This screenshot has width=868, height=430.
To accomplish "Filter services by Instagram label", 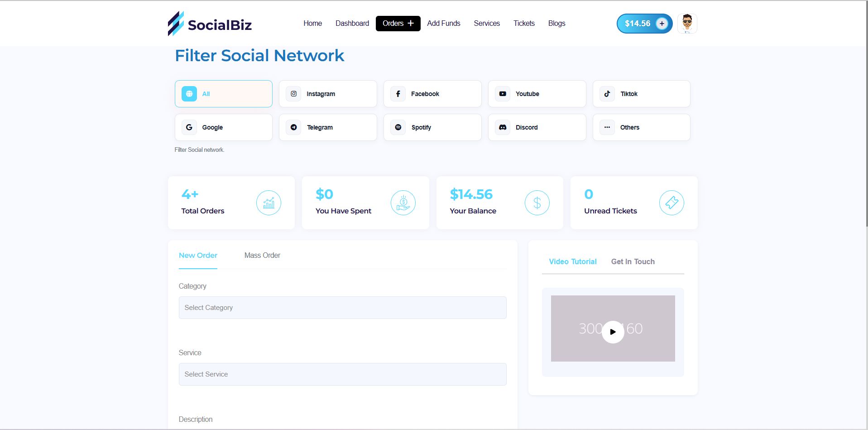I will pos(321,94).
